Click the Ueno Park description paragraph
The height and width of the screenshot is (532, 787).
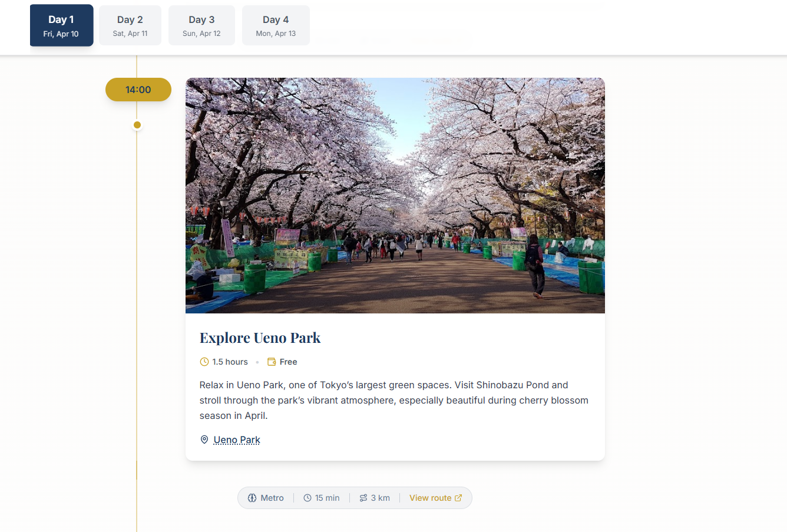(394, 400)
